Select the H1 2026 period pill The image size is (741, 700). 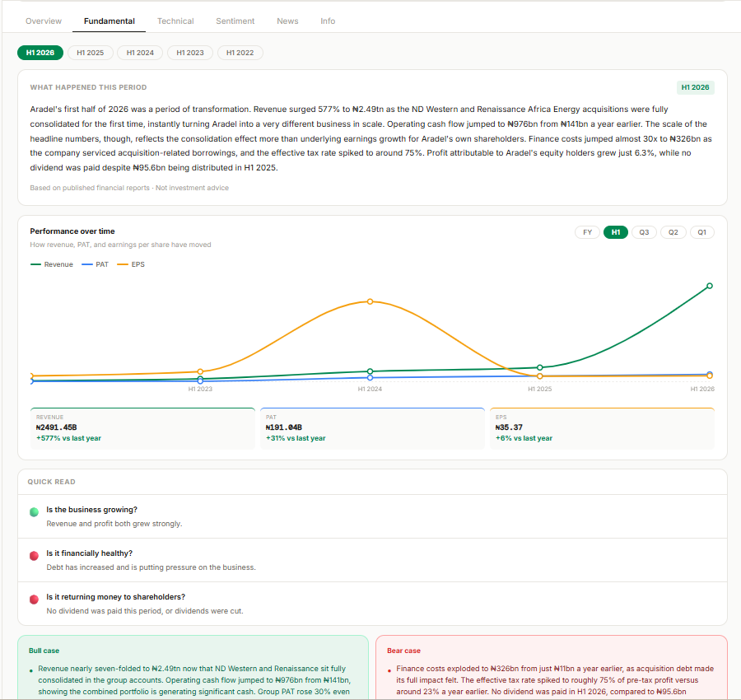point(40,53)
